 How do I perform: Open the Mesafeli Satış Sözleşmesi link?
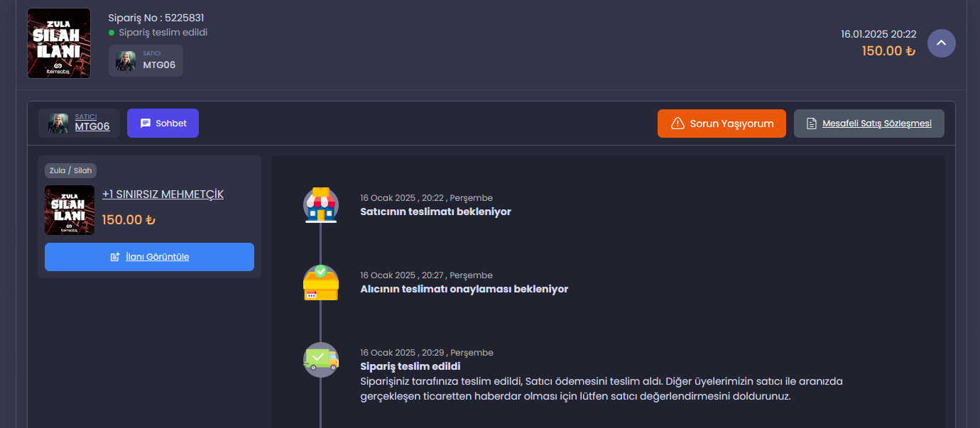coord(869,124)
